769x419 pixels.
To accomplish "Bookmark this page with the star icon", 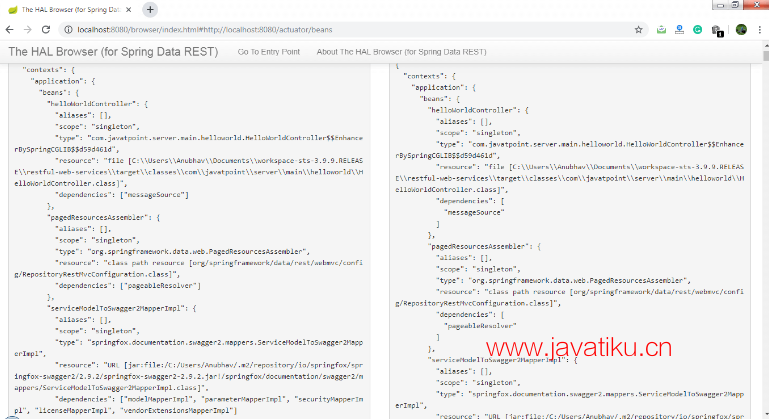I will (x=639, y=30).
